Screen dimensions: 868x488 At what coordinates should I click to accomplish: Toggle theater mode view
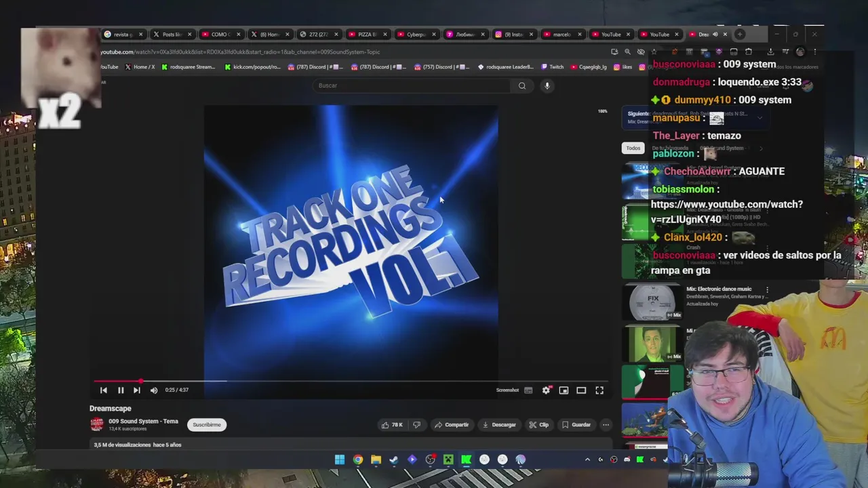581,390
